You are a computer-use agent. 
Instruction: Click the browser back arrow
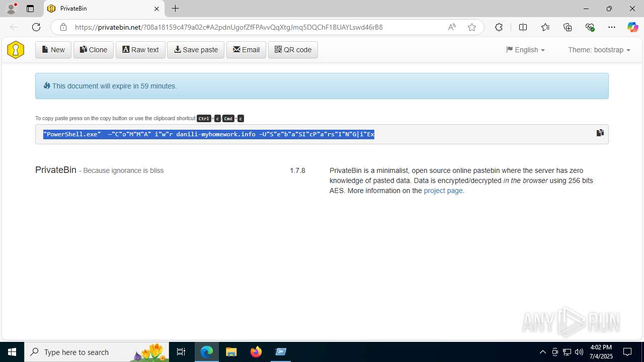coord(14,27)
